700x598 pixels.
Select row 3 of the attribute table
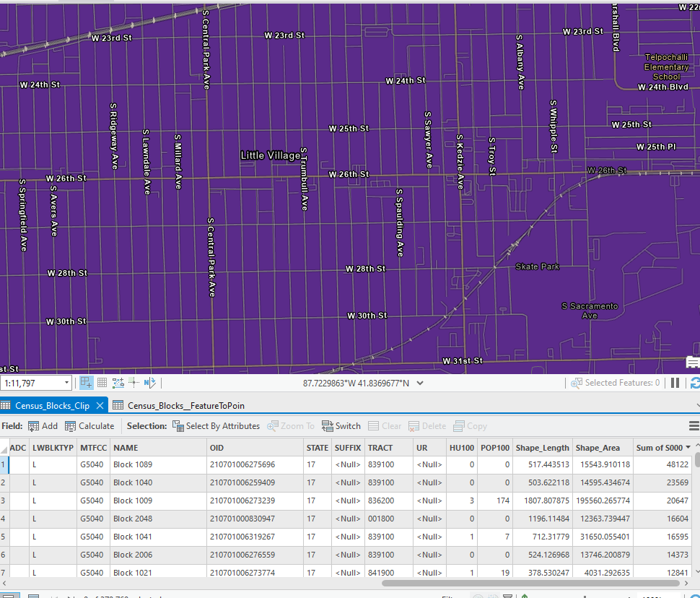[x=6, y=500]
